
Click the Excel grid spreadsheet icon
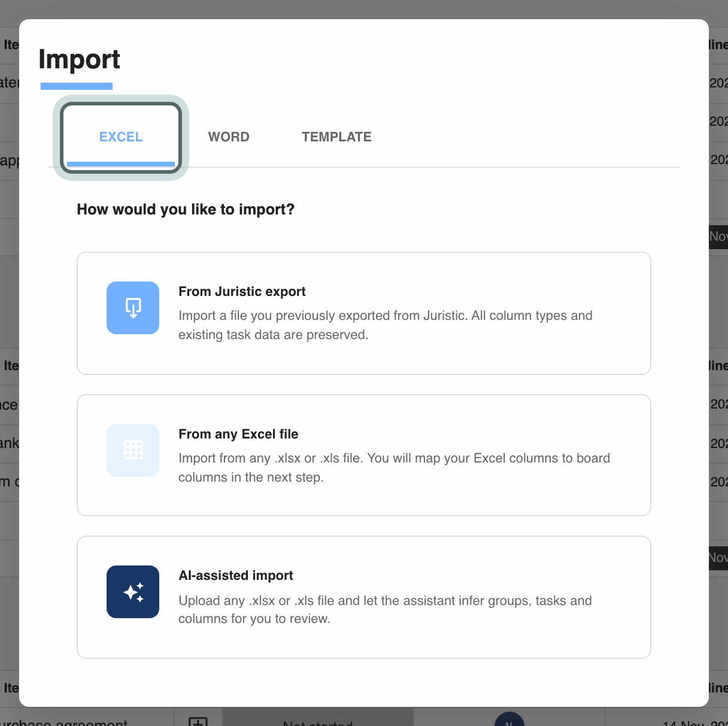point(133,450)
